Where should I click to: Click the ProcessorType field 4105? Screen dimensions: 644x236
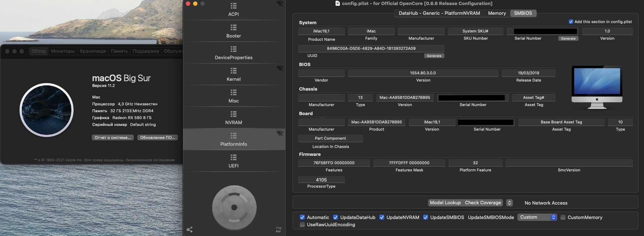[321, 180]
